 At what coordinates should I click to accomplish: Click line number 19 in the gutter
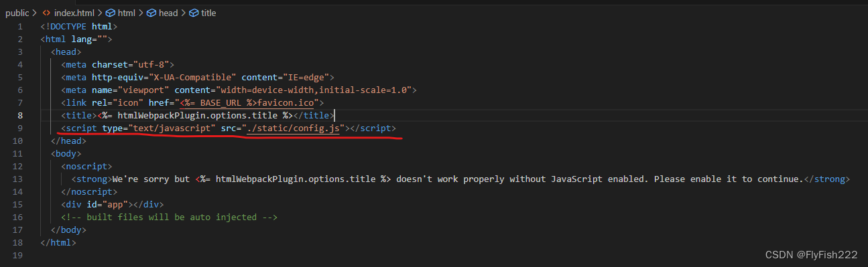[x=17, y=255]
